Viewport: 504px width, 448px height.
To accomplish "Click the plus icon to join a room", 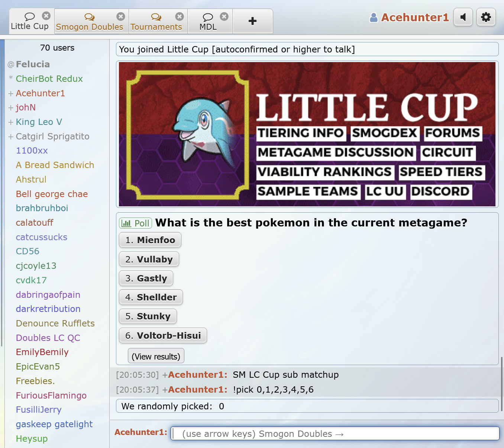I will click(253, 21).
